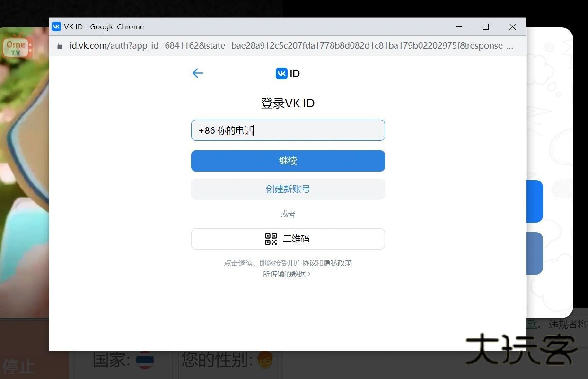This screenshot has height=379, width=588.
Task: Close the VK ID popup window
Action: pos(512,27)
